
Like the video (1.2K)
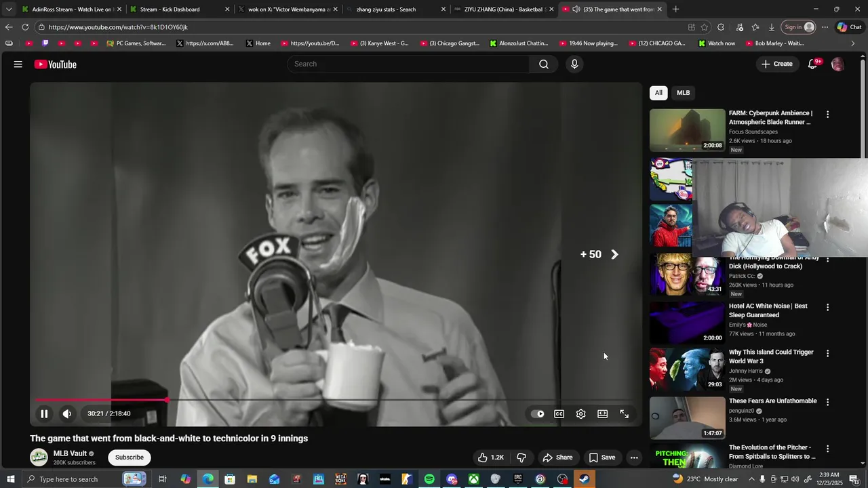pyautogui.click(x=491, y=457)
